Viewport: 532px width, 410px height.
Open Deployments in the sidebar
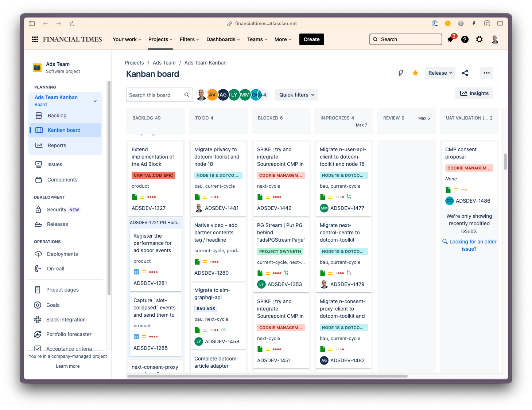65,254
